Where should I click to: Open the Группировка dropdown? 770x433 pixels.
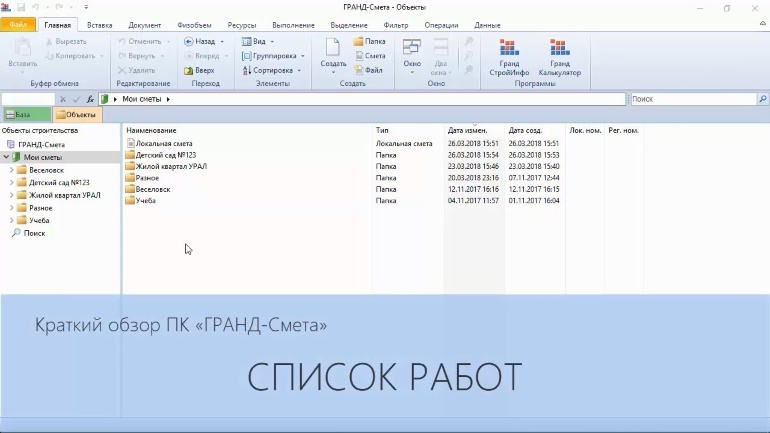[273, 56]
